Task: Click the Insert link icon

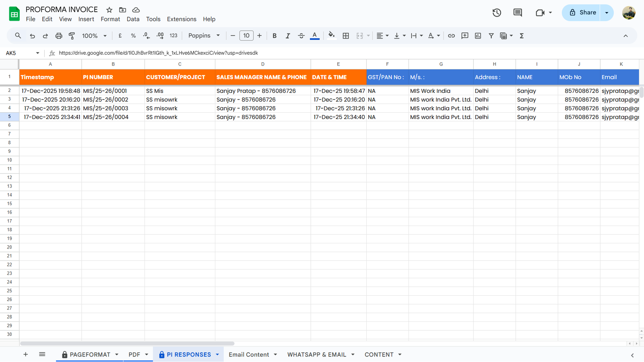Action: coord(451,36)
